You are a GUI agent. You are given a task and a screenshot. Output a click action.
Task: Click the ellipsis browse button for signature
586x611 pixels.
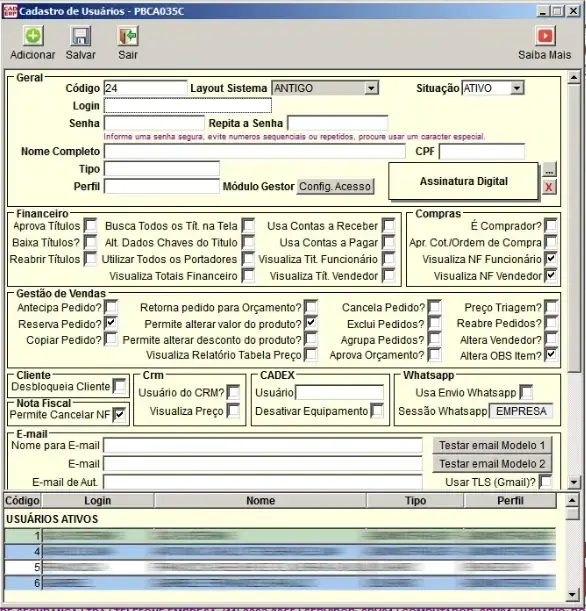click(549, 170)
